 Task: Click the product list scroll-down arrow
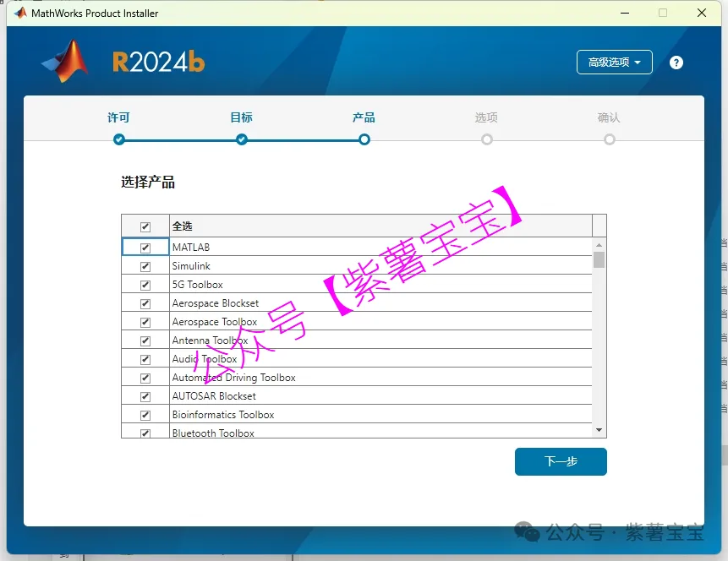tap(599, 430)
